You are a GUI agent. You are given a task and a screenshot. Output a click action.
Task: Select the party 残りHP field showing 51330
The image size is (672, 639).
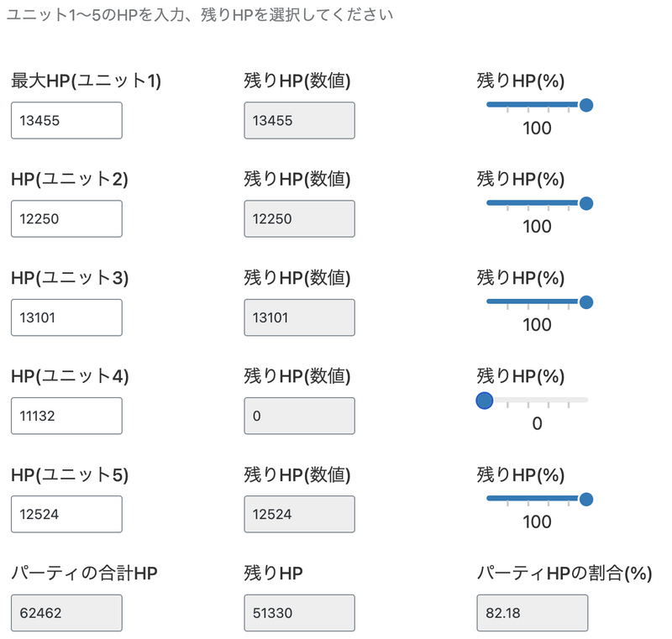point(299,613)
